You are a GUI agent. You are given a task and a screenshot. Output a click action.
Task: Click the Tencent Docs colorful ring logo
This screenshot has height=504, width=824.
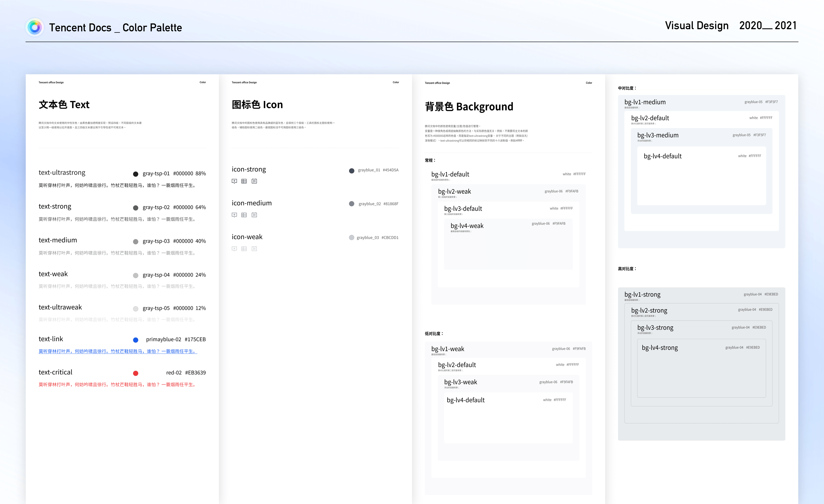[35, 27]
